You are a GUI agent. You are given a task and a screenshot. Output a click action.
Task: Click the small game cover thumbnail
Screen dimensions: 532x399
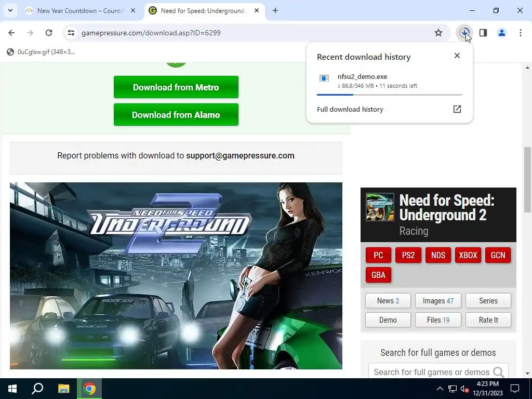point(380,207)
